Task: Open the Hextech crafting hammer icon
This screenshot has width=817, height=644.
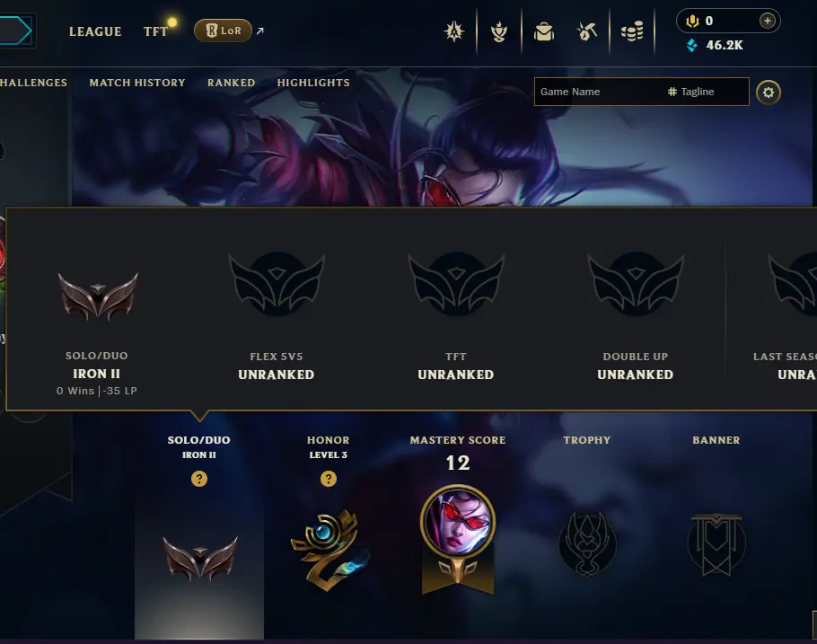Action: pos(587,31)
